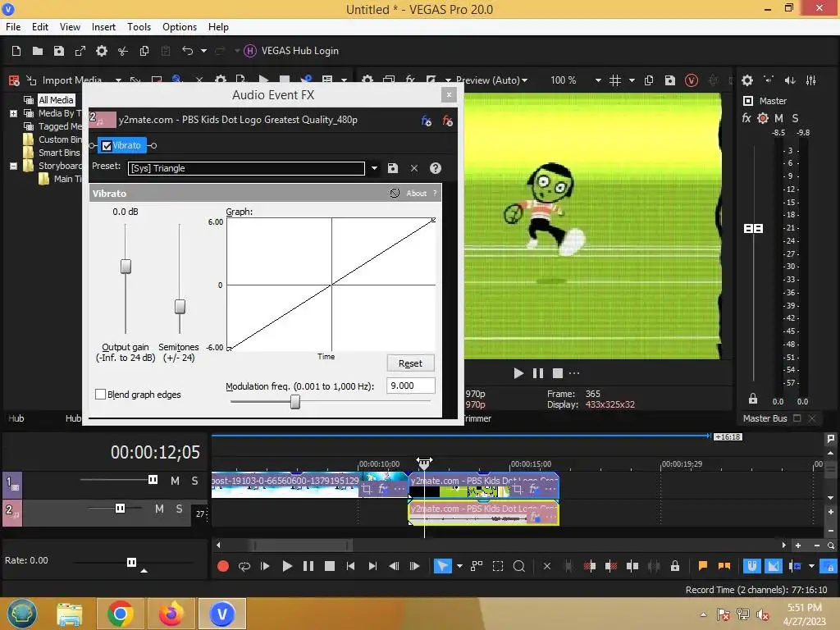Open the Preview quality dropdown
840x630 pixels.
[x=492, y=80]
